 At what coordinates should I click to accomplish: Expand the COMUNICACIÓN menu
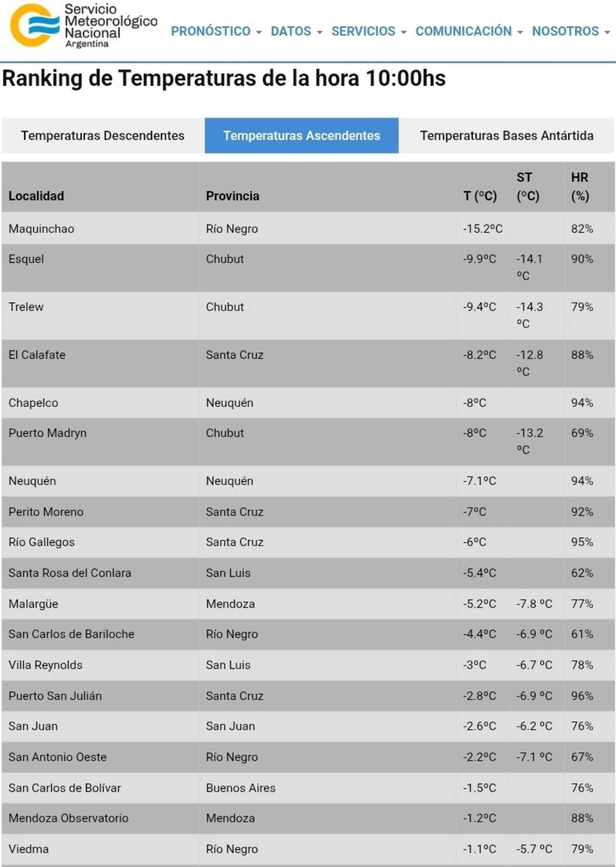click(468, 31)
